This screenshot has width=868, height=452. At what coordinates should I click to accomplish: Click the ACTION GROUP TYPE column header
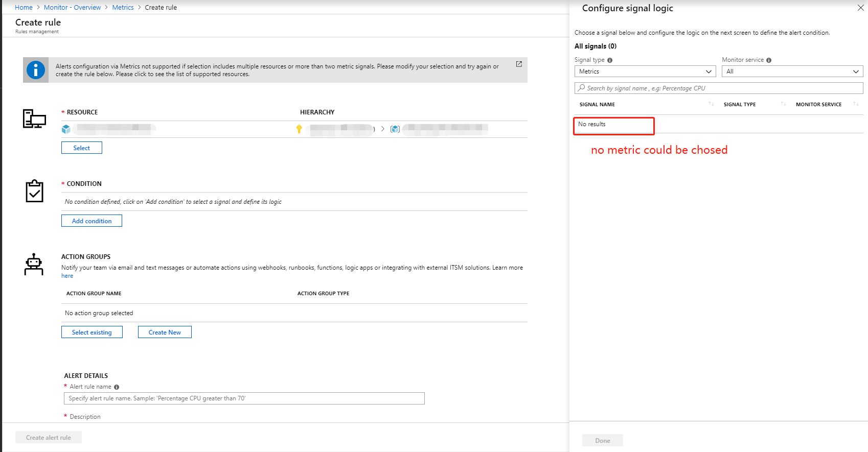(324, 294)
